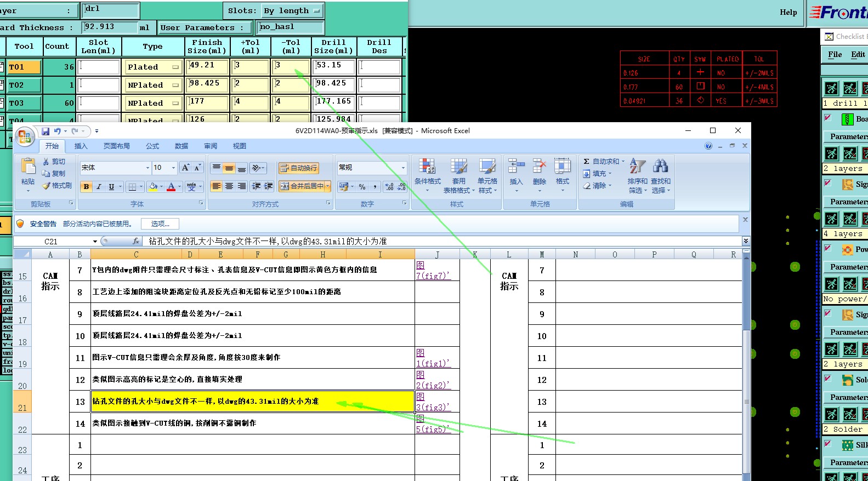Click the Font Color red A swatch
The height and width of the screenshot is (481, 868).
pos(171,187)
